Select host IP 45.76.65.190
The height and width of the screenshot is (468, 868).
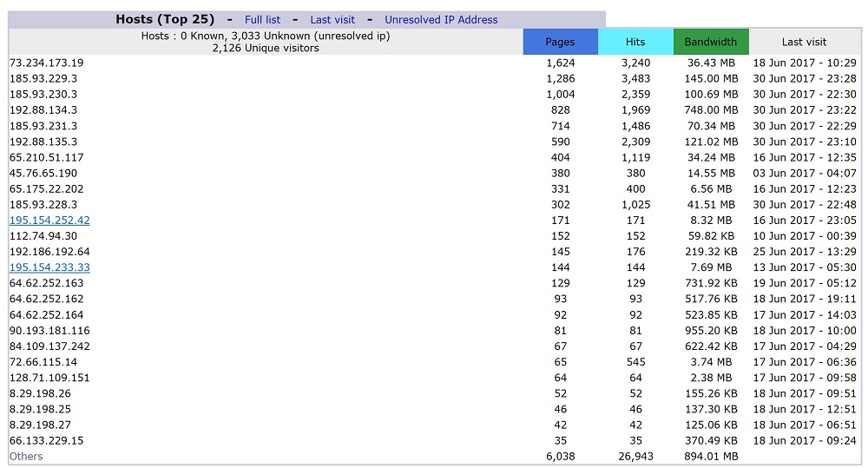tap(43, 174)
